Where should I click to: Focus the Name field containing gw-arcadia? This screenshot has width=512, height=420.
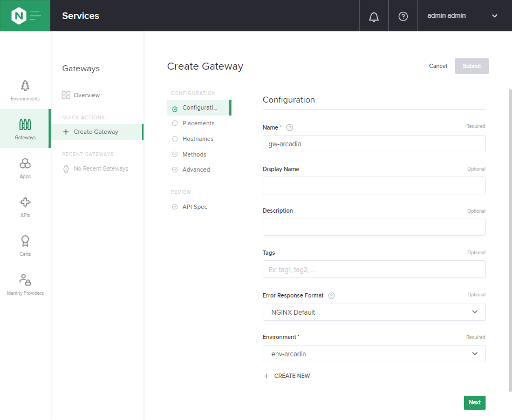point(374,144)
